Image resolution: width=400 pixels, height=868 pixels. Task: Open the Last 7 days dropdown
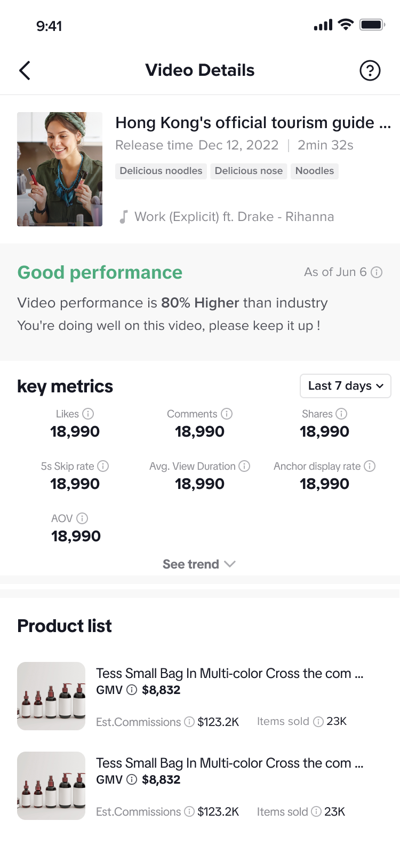point(346,386)
